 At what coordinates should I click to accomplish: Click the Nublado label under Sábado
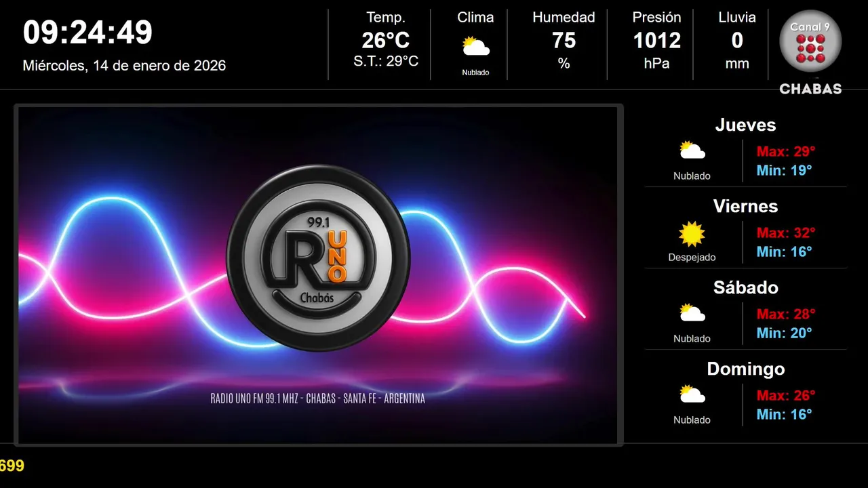(692, 338)
